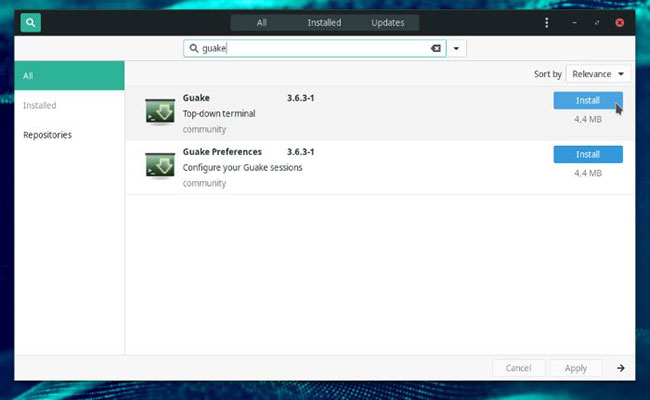Install the Guake Preferences package
This screenshot has width=650, height=400.
[588, 154]
